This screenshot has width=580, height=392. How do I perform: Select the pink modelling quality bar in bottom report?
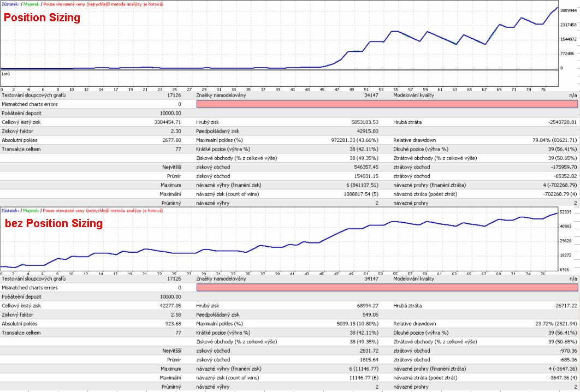pos(387,288)
